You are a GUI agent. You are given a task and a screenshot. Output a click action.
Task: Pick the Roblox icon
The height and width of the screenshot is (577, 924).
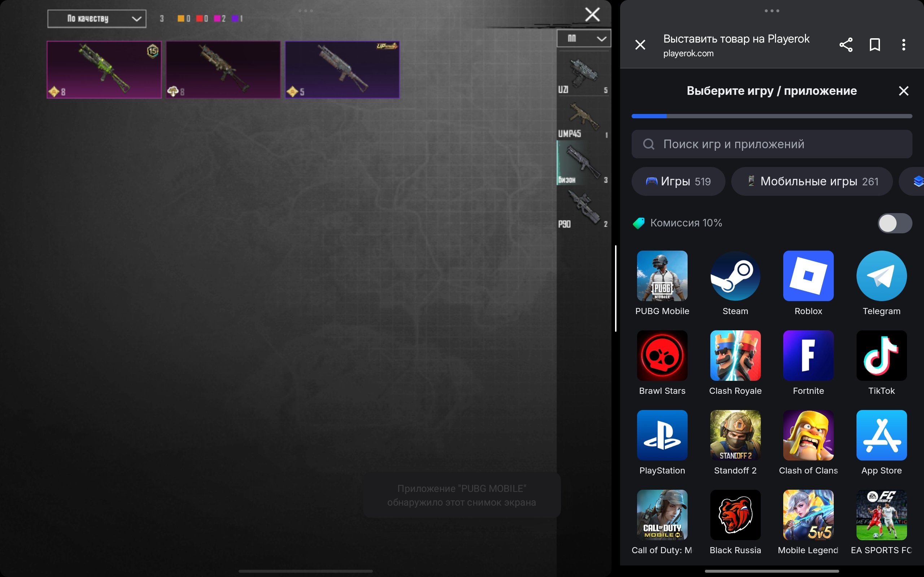tap(808, 276)
